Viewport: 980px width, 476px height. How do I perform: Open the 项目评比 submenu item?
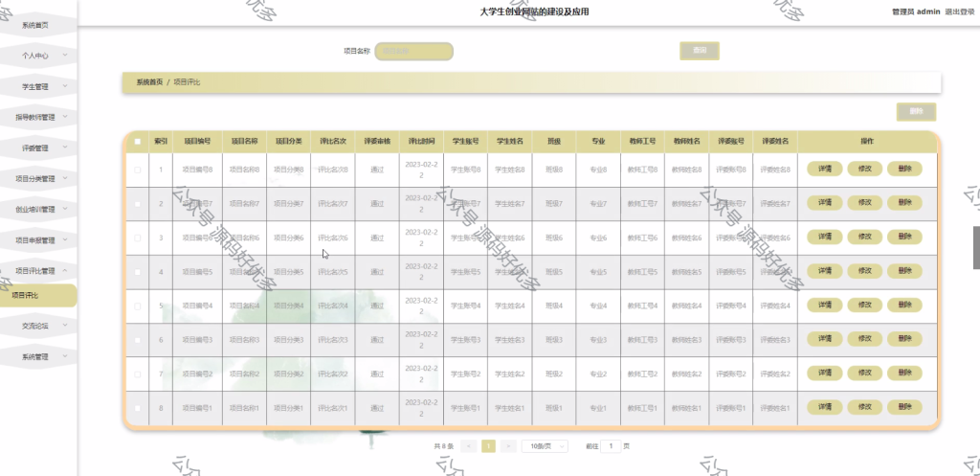click(37, 295)
